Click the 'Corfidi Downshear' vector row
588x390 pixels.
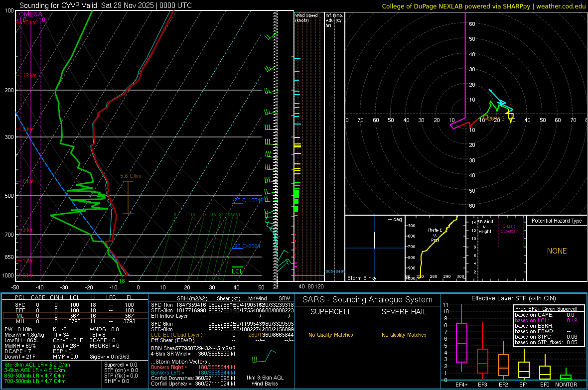193,378
